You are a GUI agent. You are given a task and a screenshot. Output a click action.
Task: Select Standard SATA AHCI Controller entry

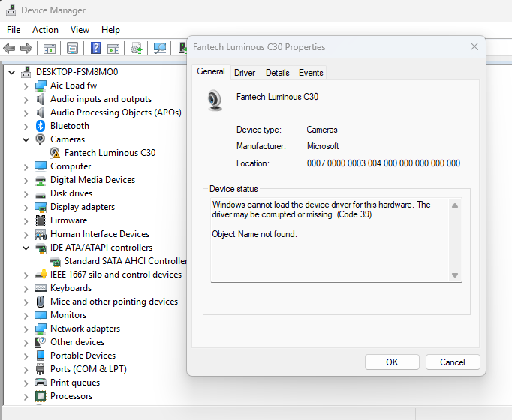pos(125,261)
